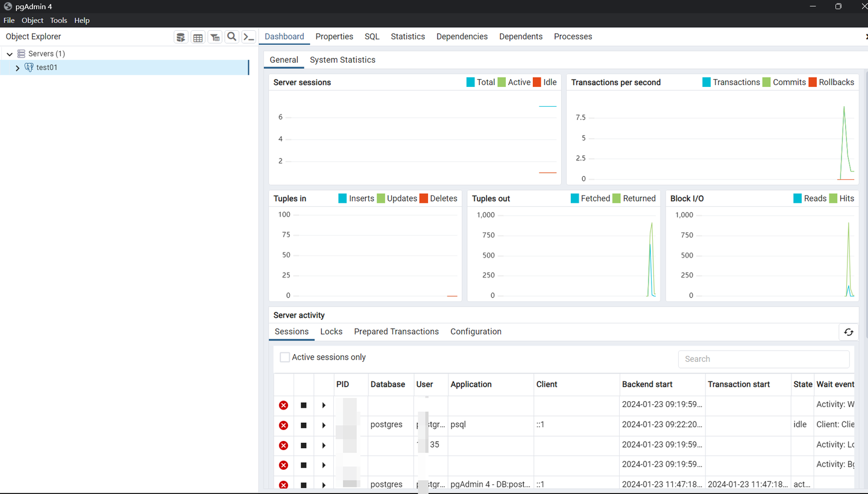
Task: Switch to System Statistics sub-tab
Action: [x=342, y=60]
